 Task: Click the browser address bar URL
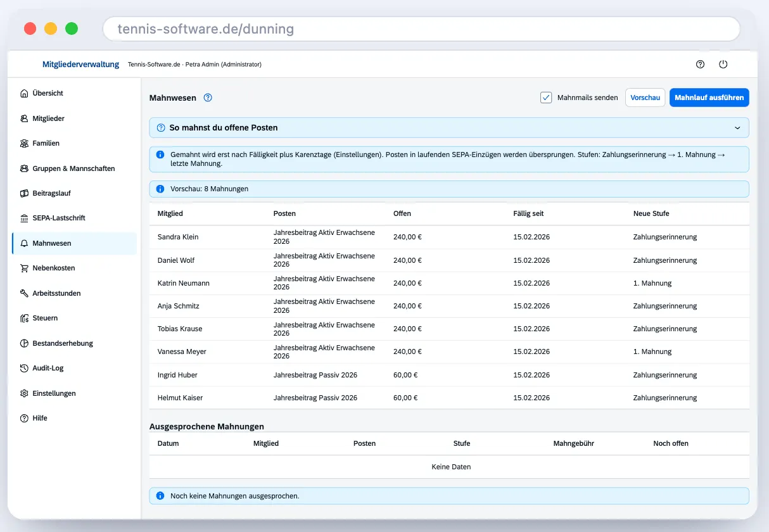pyautogui.click(x=206, y=29)
